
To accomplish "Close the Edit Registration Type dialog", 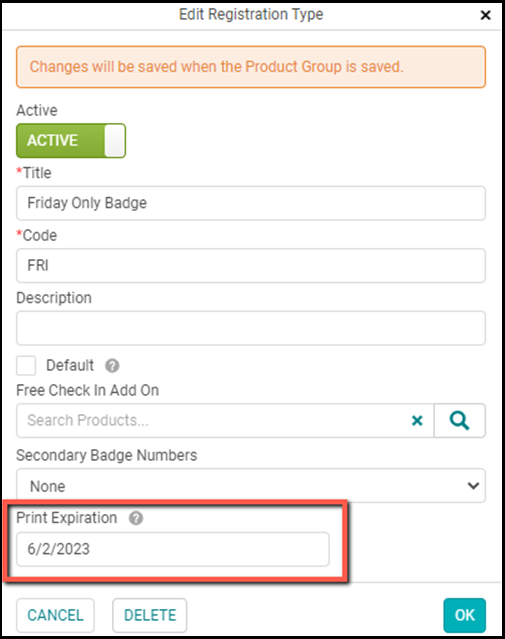I will tap(485, 15).
